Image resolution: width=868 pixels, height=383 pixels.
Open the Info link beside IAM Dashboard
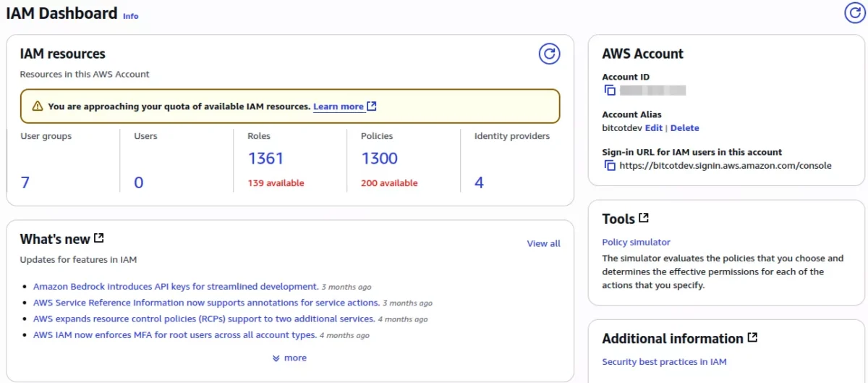pyautogui.click(x=130, y=16)
